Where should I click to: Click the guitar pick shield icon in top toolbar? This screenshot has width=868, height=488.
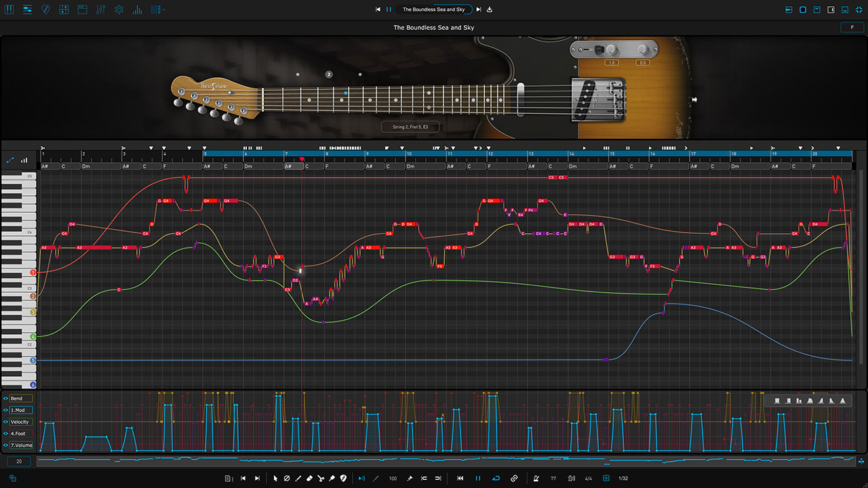(x=46, y=9)
